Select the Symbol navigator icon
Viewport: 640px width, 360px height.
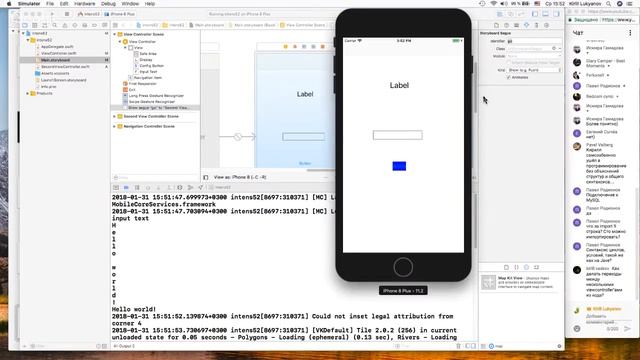tap(44, 25)
